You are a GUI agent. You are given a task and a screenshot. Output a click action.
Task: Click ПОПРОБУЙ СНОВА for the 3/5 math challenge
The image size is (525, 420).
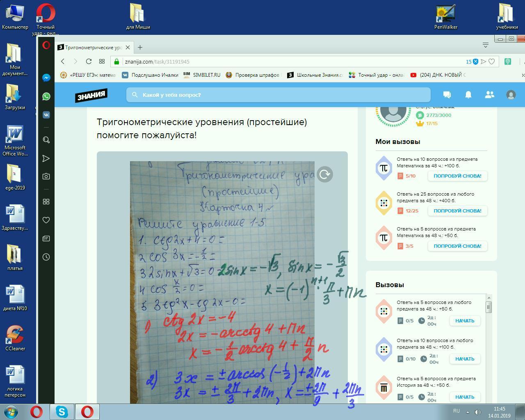[457, 246]
